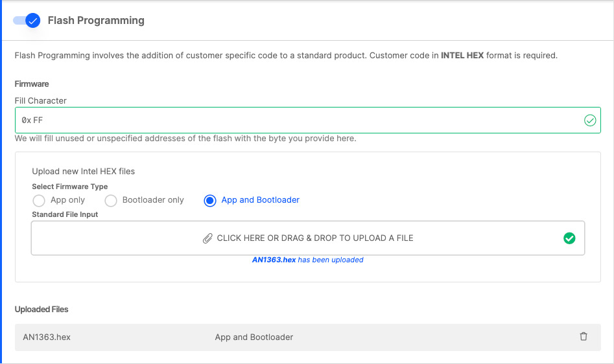614x364 pixels.
Task: Click the INTEL HEX bold text
Action: point(462,56)
